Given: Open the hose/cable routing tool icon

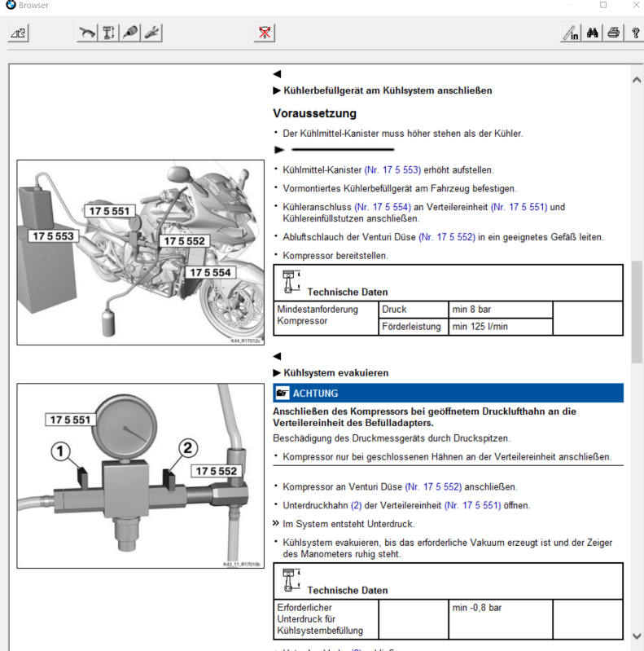Looking at the screenshot, I should (87, 33).
